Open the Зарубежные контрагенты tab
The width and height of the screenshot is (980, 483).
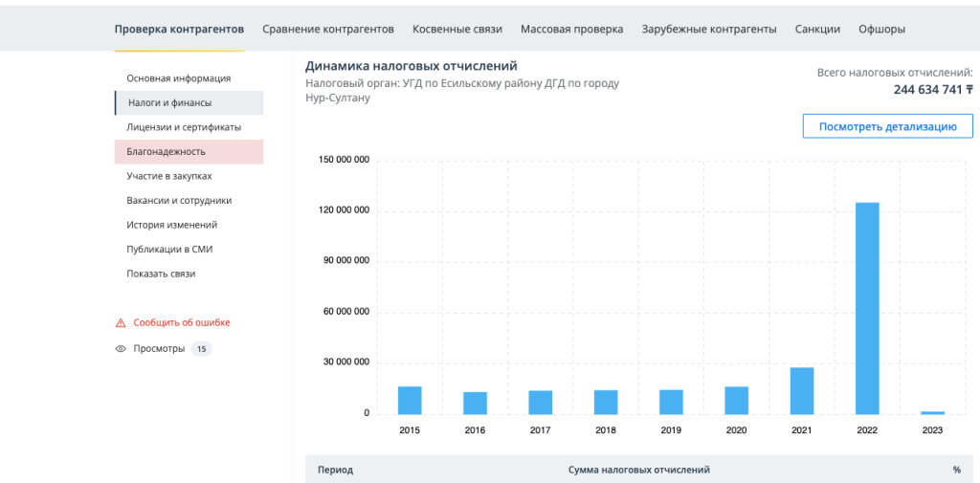[709, 29]
